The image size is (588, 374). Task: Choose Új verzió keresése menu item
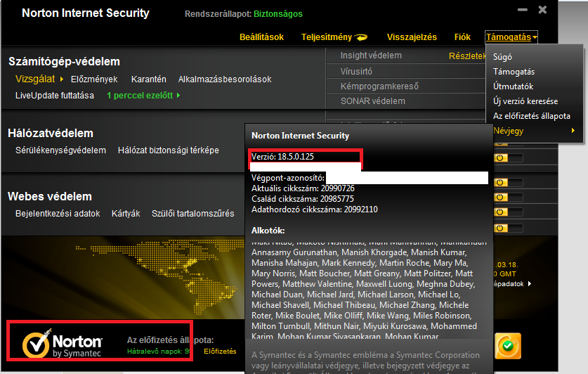[525, 101]
